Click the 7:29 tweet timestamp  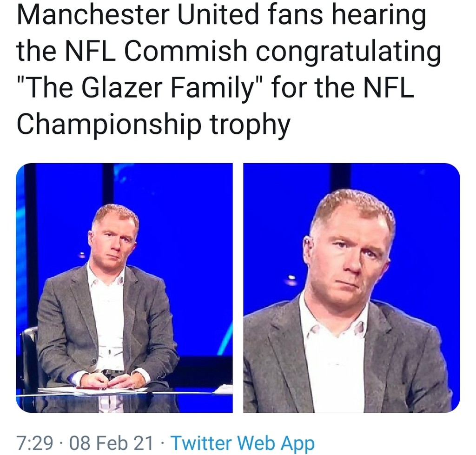point(34,442)
